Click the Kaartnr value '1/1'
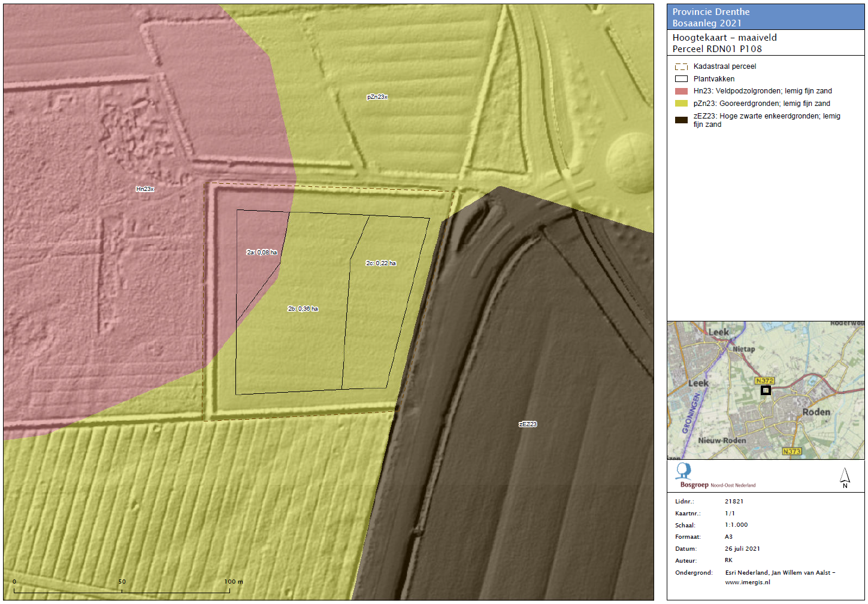 730,514
